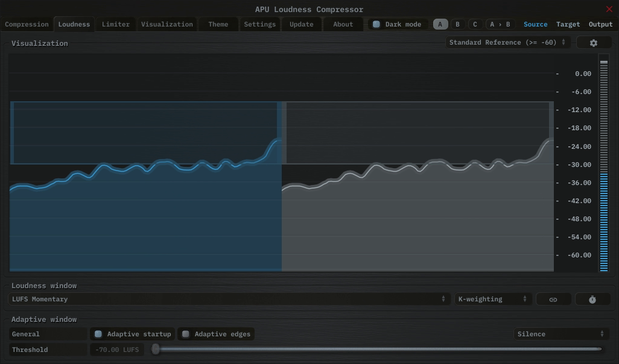The width and height of the screenshot is (619, 364).
Task: Switch to the Compression tab
Action: pyautogui.click(x=27, y=25)
